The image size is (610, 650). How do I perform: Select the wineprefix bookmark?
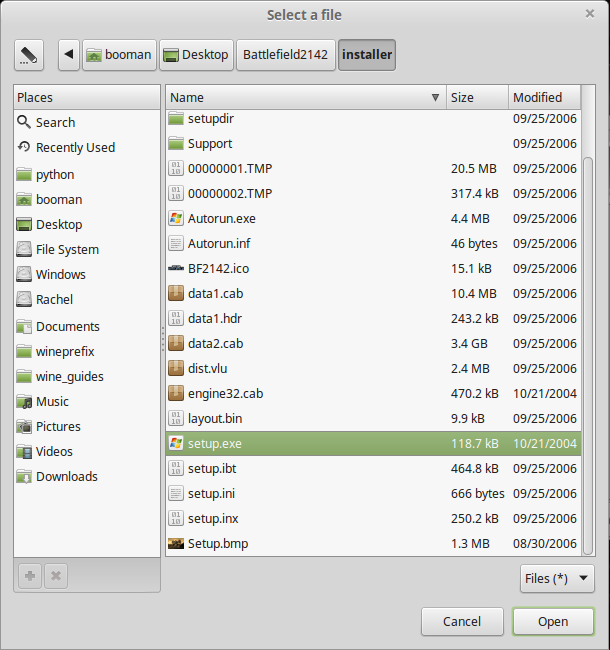(x=87, y=352)
